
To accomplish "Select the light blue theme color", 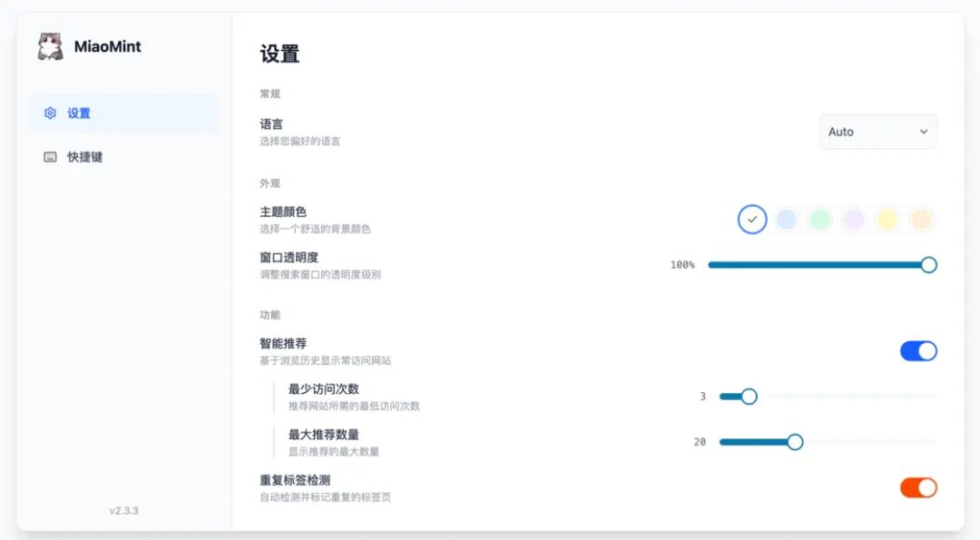I will point(786,220).
